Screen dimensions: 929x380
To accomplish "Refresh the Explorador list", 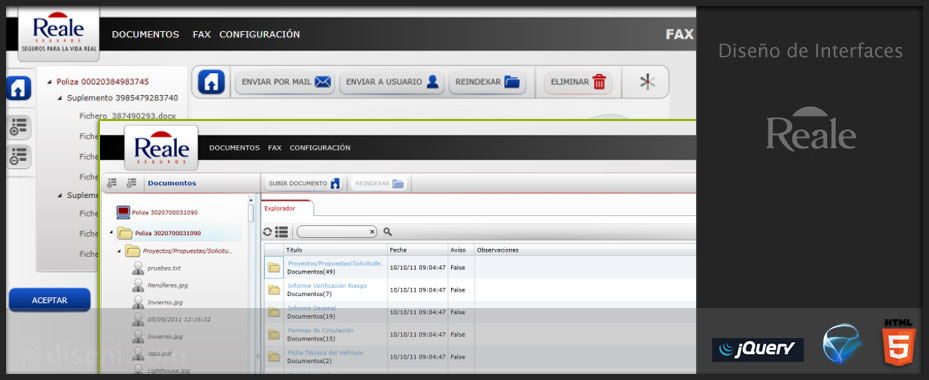I will (268, 232).
